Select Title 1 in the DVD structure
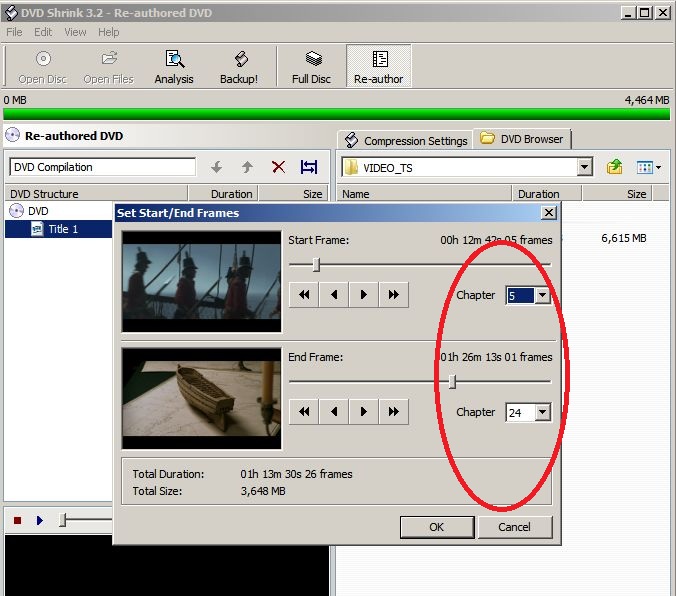 click(x=63, y=229)
